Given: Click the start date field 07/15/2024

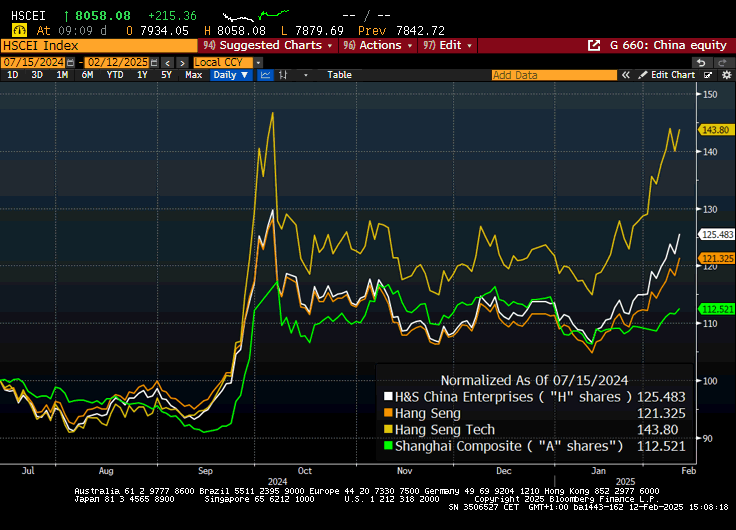Looking at the screenshot, I should click(x=33, y=62).
